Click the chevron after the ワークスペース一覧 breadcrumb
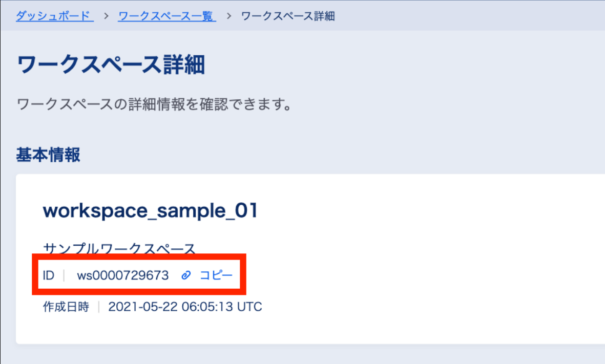605x364 pixels. tap(229, 16)
